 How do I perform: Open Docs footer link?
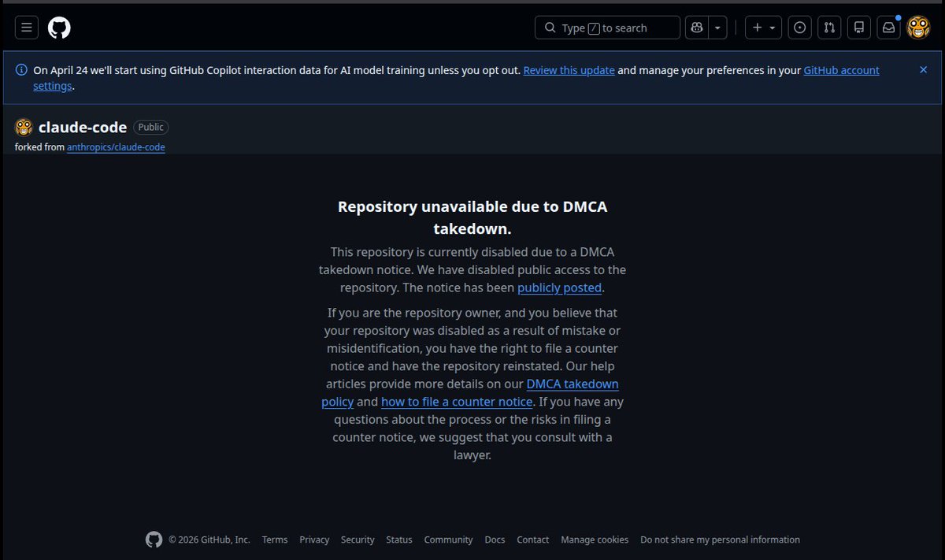click(x=495, y=540)
